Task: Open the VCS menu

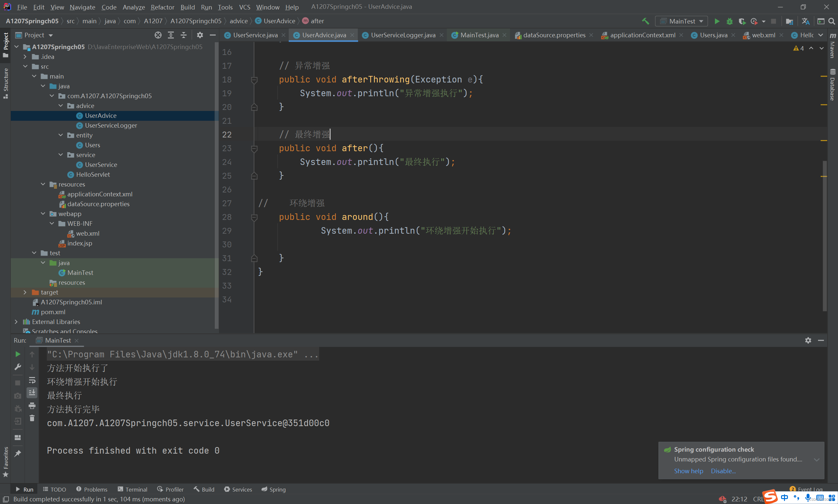Action: pos(245,7)
